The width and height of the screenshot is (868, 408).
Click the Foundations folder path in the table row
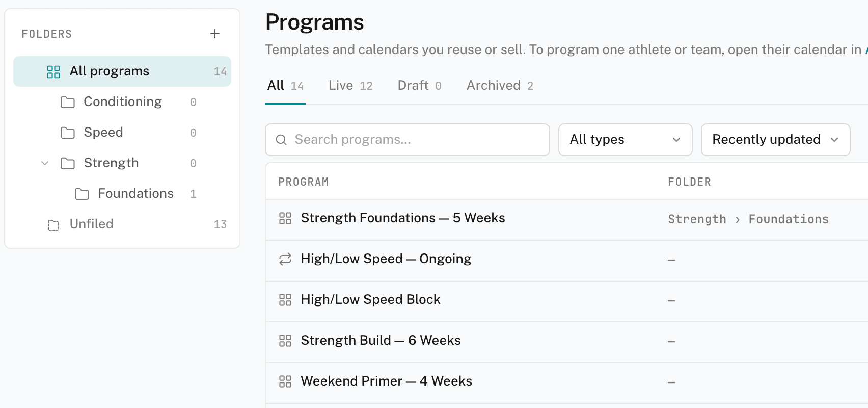(789, 219)
